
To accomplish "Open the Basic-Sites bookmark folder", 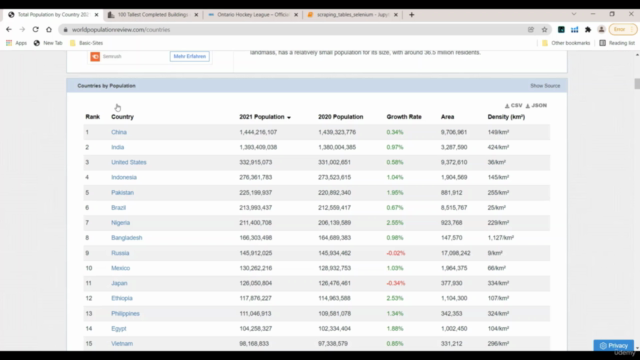I will [x=86, y=43].
